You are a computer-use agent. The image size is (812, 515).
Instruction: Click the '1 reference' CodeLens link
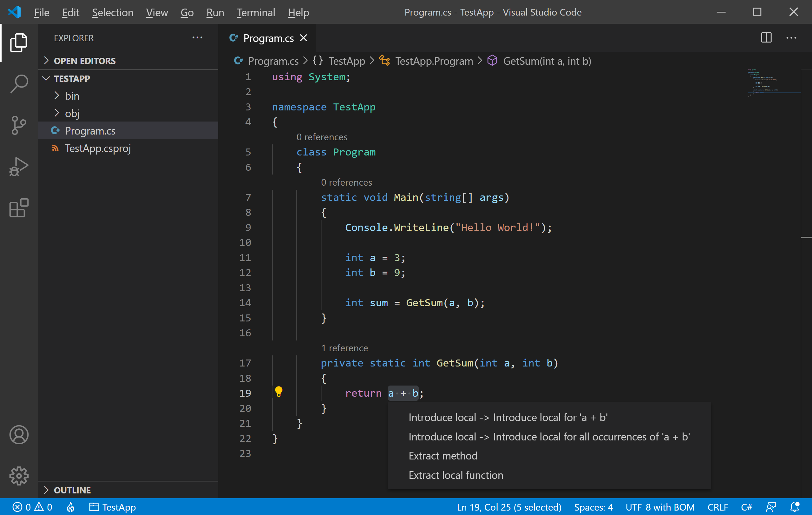pyautogui.click(x=344, y=348)
